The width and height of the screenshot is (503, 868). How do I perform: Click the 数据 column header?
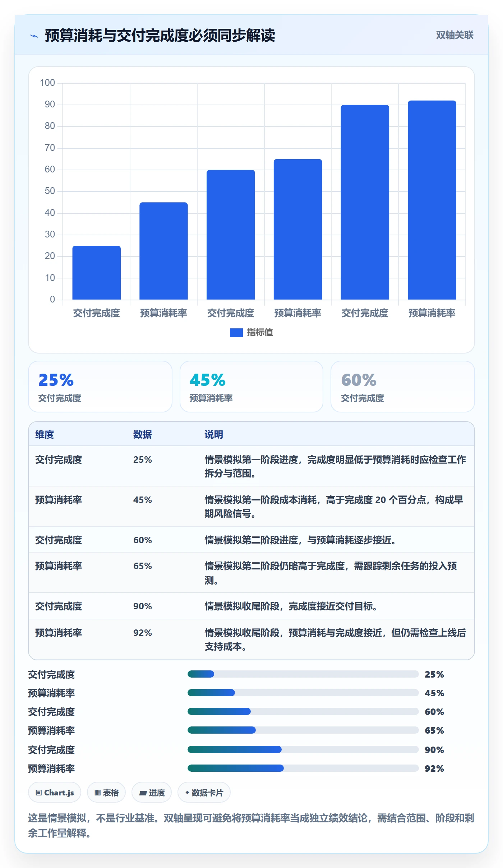point(142,434)
